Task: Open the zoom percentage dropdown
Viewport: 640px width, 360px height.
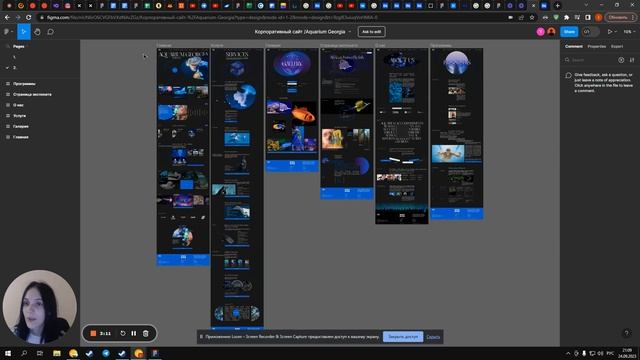Action: pyautogui.click(x=628, y=31)
